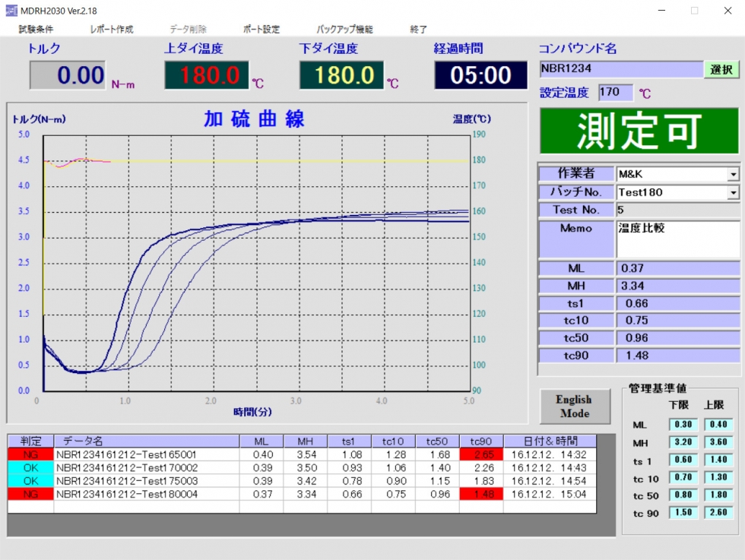
Task: Switch interface with English Mode button
Action: 573,407
